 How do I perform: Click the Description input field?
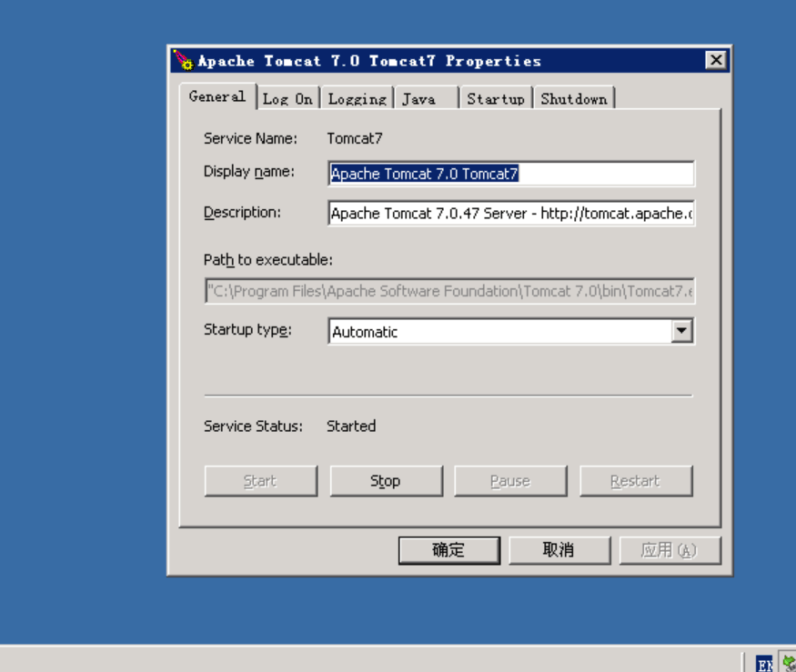511,213
